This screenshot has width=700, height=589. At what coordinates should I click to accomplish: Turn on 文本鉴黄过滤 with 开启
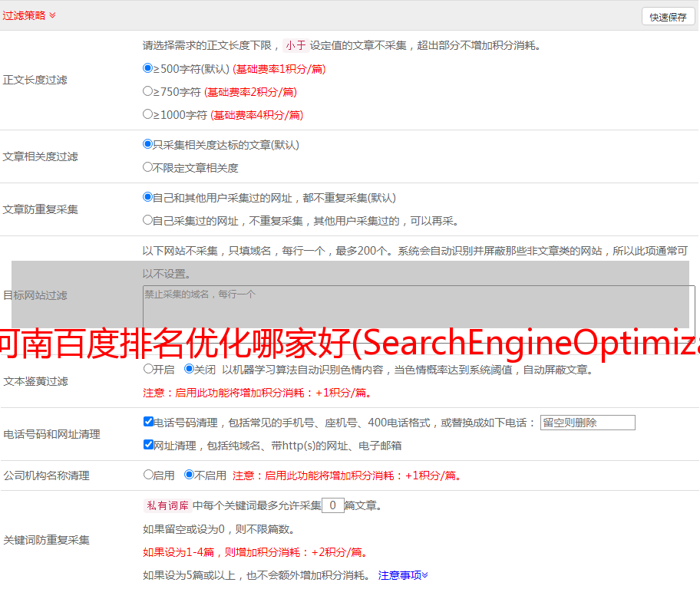148,369
